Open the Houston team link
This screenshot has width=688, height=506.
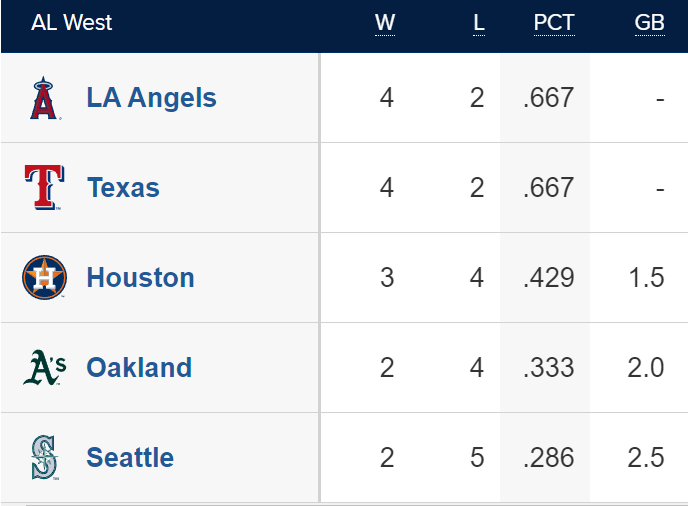click(x=140, y=277)
